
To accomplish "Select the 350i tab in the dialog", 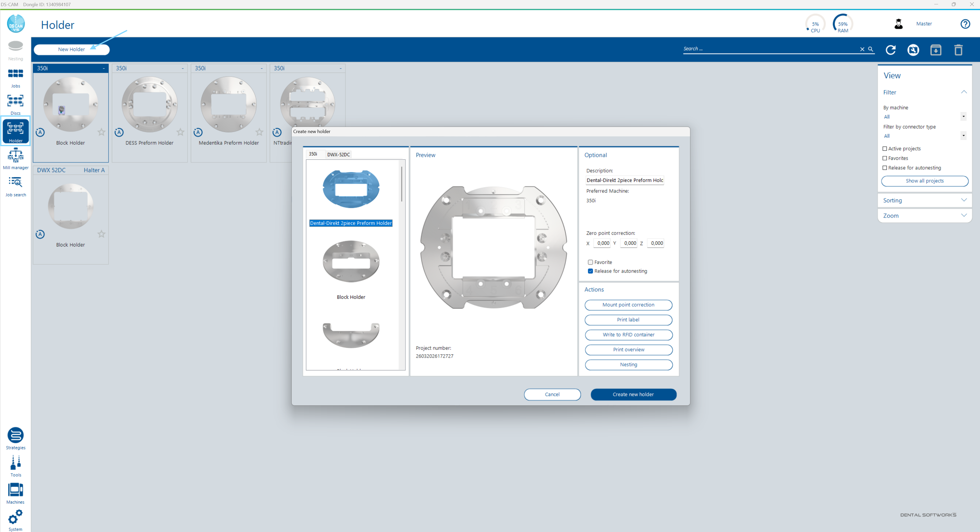I will (313, 154).
